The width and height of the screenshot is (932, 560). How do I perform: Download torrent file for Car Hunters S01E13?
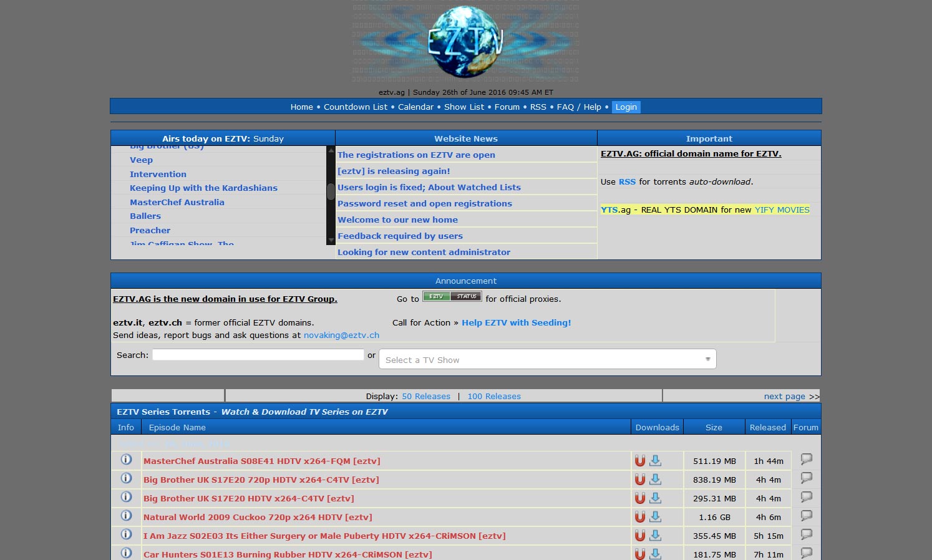pos(655,554)
